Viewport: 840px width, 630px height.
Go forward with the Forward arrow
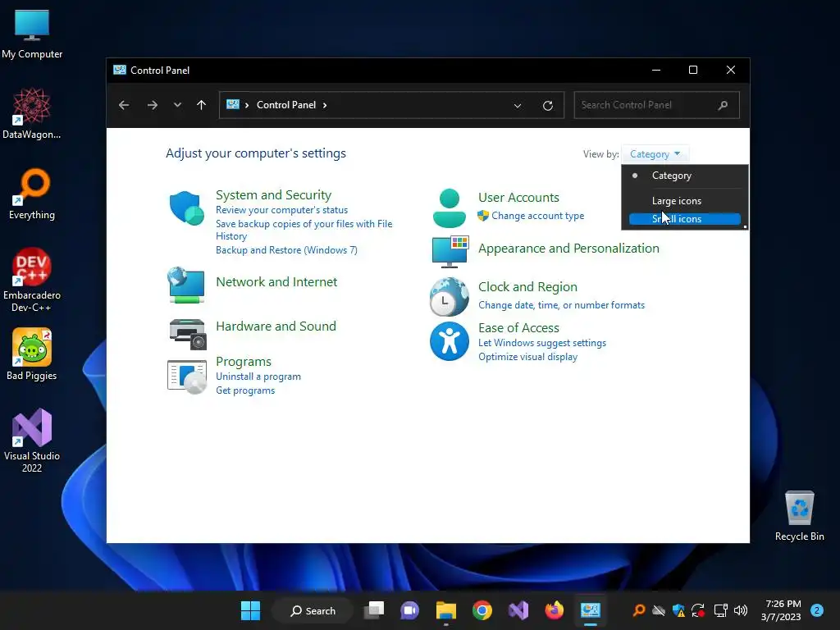click(152, 105)
